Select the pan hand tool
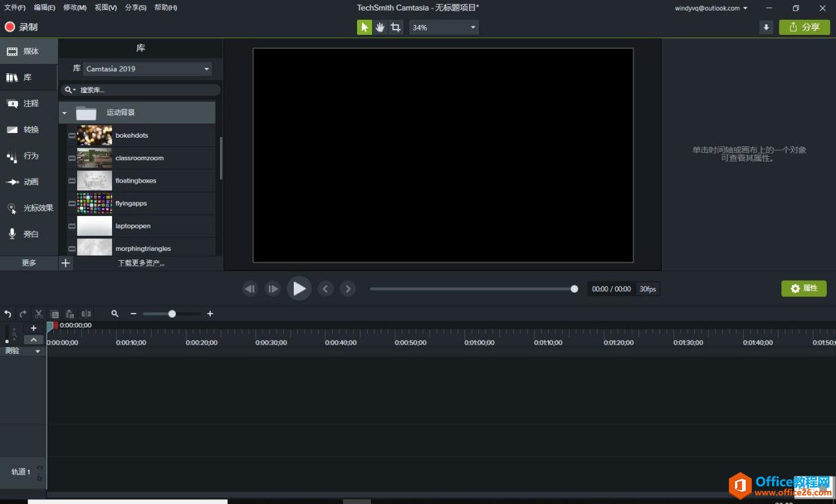Viewport: 836px width, 504px height. click(380, 27)
